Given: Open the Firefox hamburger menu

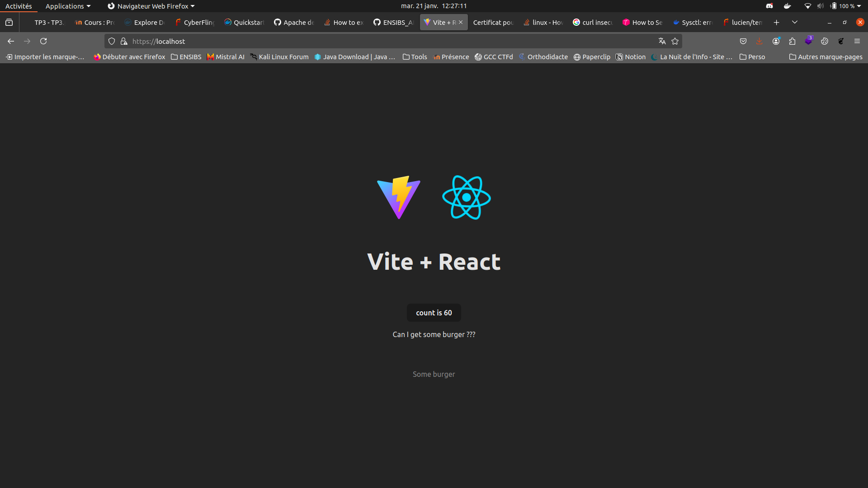Looking at the screenshot, I should pyautogui.click(x=857, y=41).
